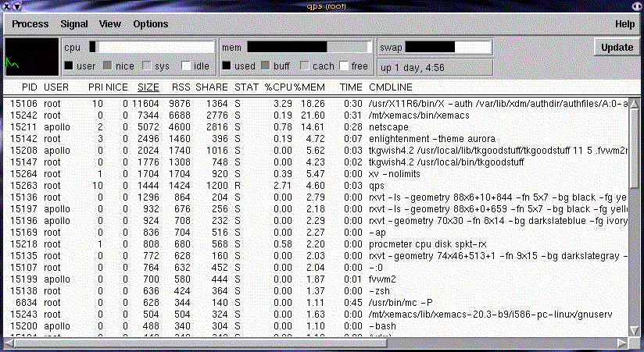This screenshot has height=352, width=644.
Task: Select the procmeter process row
Action: (313, 244)
